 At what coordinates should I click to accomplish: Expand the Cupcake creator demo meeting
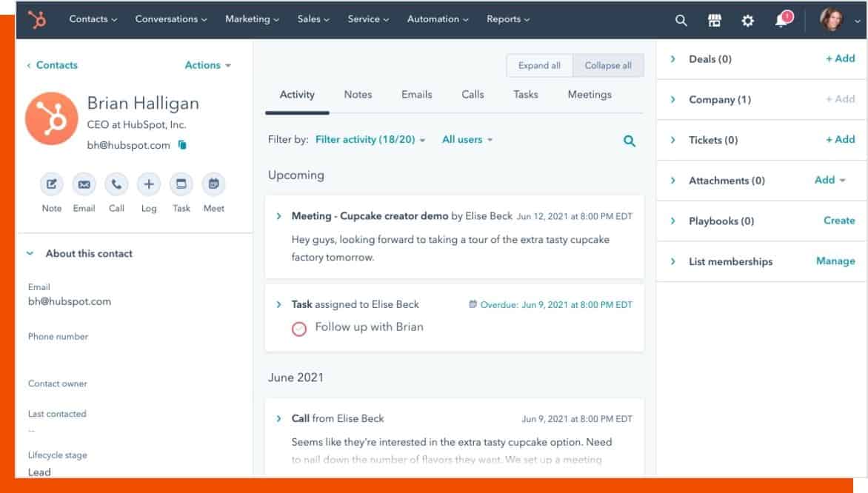pyautogui.click(x=278, y=216)
